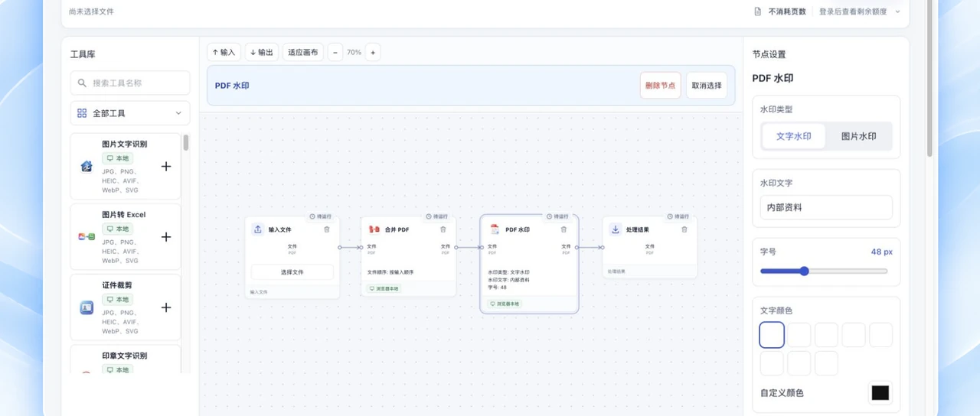Click 选择文件 in the 输入文件 node
The image size is (980, 416).
point(292,272)
